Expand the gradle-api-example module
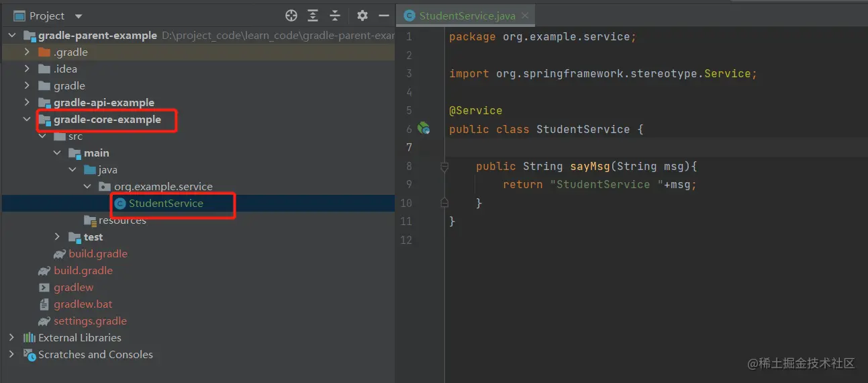 pyautogui.click(x=27, y=102)
